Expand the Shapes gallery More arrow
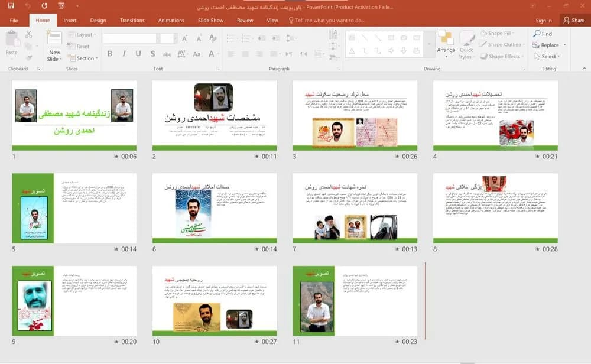Image resolution: width=591 pixels, height=364 pixels. [x=429, y=44]
